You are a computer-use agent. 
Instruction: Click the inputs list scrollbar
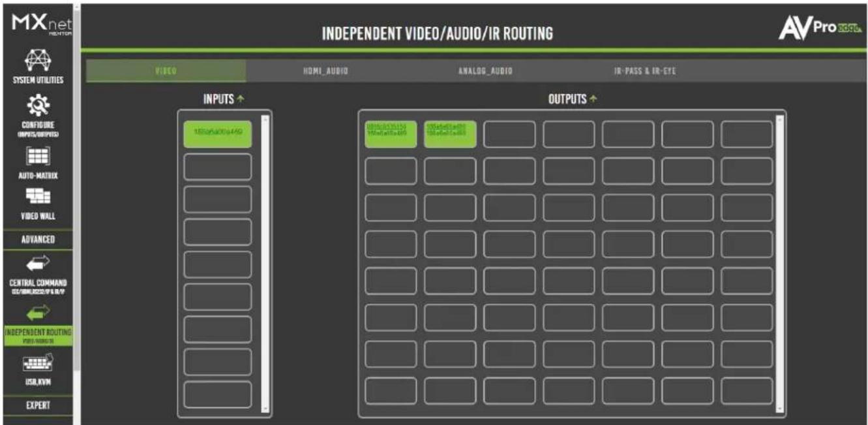tap(265, 264)
